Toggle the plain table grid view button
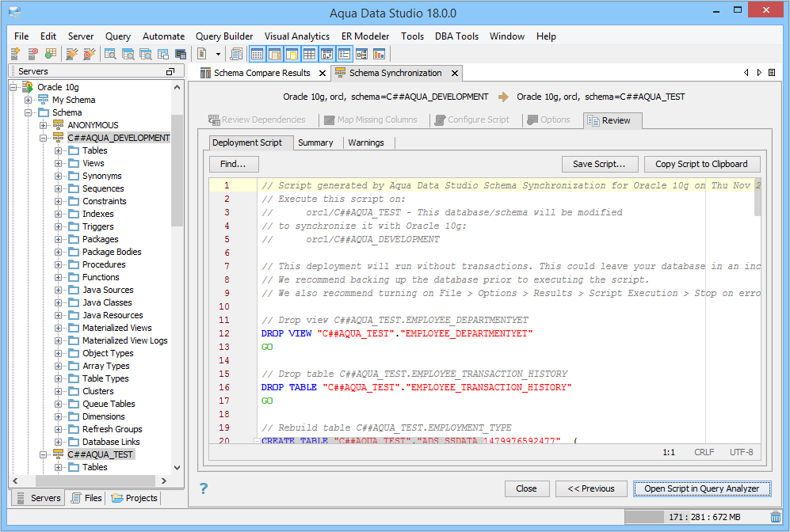The width and height of the screenshot is (790, 532). click(x=309, y=54)
